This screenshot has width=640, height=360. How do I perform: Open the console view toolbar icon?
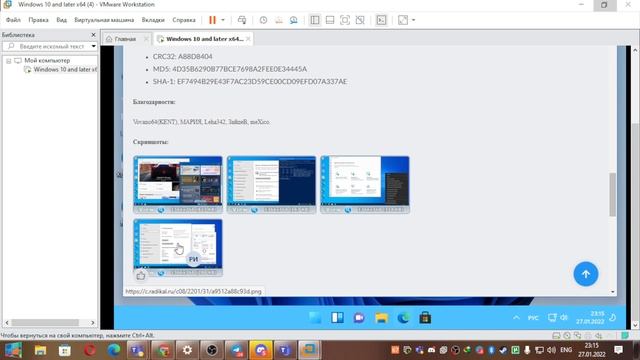pyautogui.click(x=381, y=20)
